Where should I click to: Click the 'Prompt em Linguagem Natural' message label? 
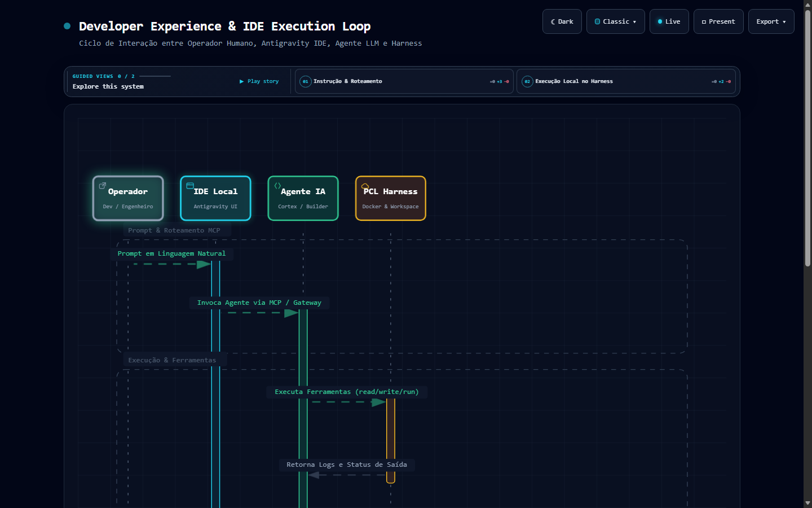tap(171, 253)
